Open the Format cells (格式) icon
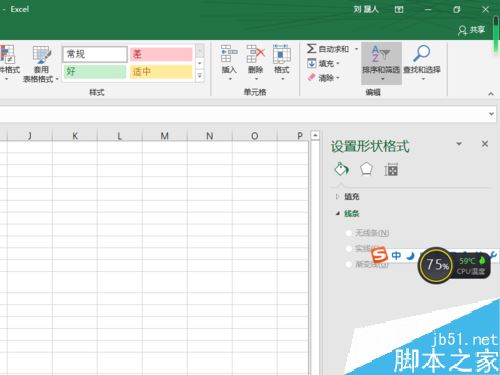This screenshot has height=375, width=500. click(x=282, y=54)
